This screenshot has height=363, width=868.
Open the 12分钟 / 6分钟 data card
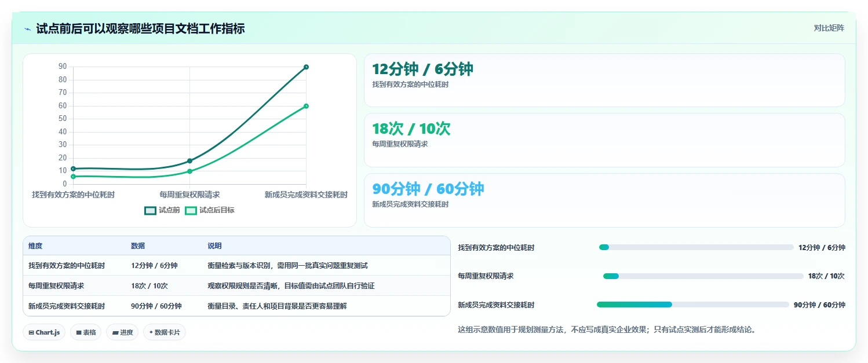coord(604,80)
